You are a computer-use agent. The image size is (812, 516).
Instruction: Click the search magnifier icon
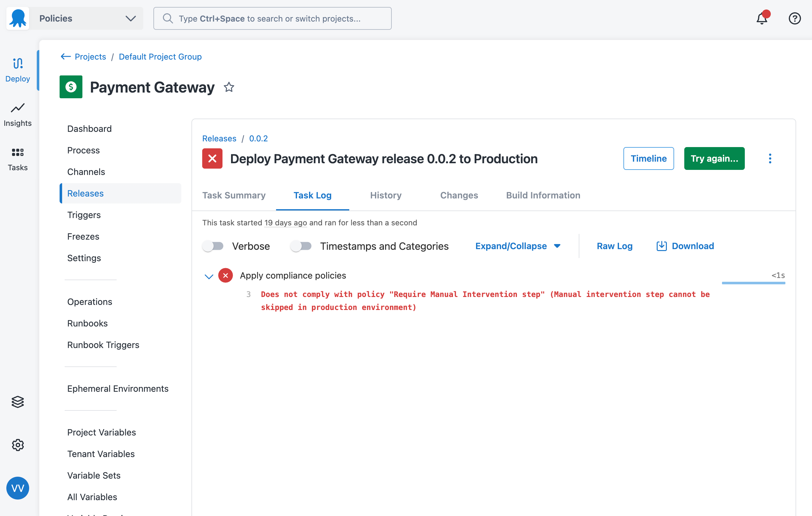(168, 18)
